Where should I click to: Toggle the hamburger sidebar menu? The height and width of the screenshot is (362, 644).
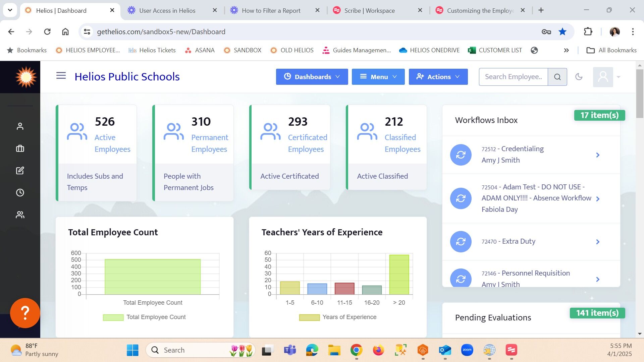point(61,76)
